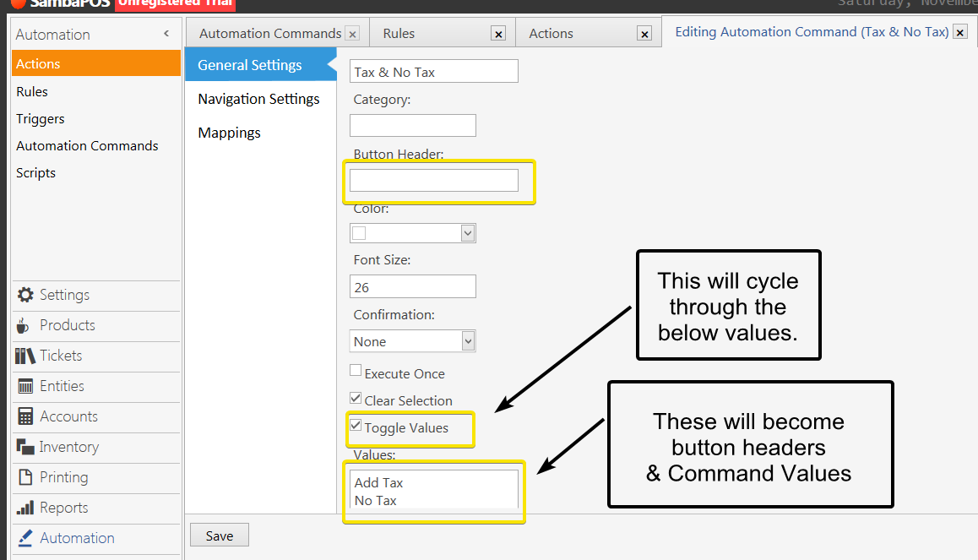Click the Reports bar chart icon
This screenshot has width=978, height=560.
coord(24,508)
